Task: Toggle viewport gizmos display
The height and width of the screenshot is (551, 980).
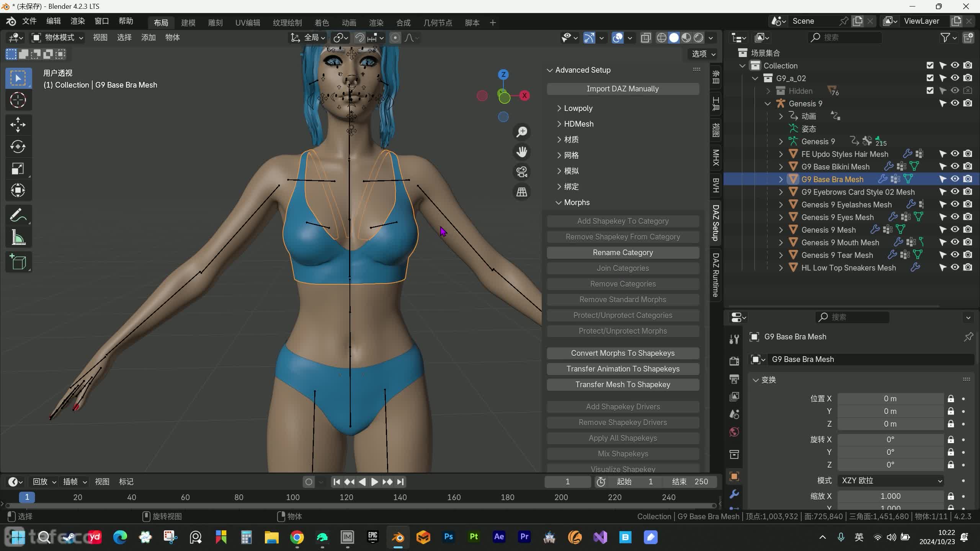Action: (x=589, y=37)
